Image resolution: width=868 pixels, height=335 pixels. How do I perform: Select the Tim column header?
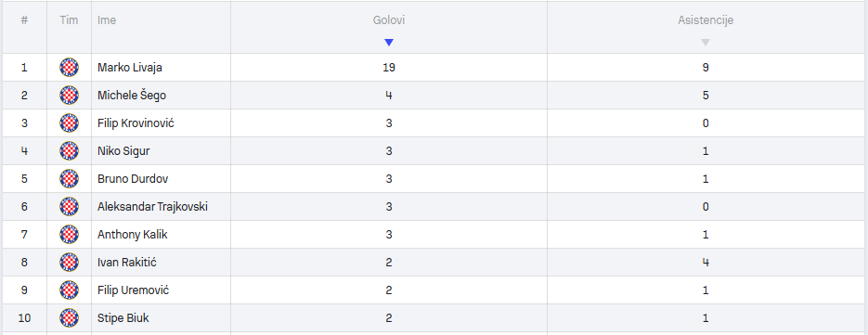pos(70,20)
